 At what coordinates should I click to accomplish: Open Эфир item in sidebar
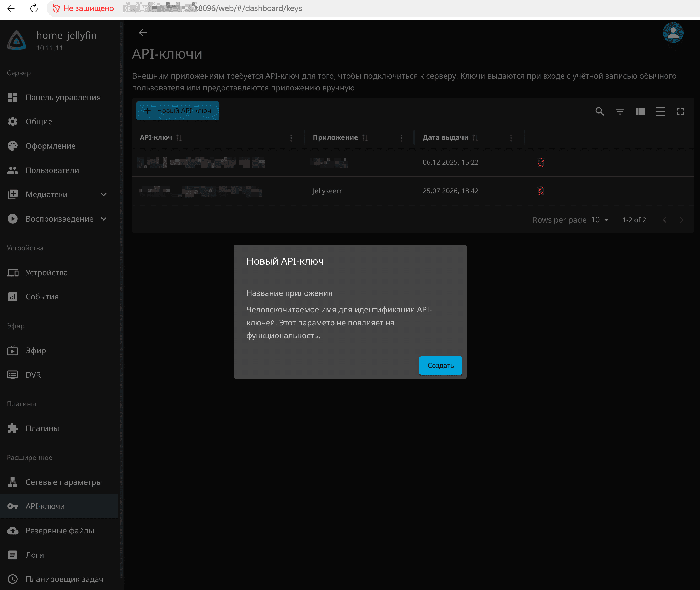click(59, 351)
